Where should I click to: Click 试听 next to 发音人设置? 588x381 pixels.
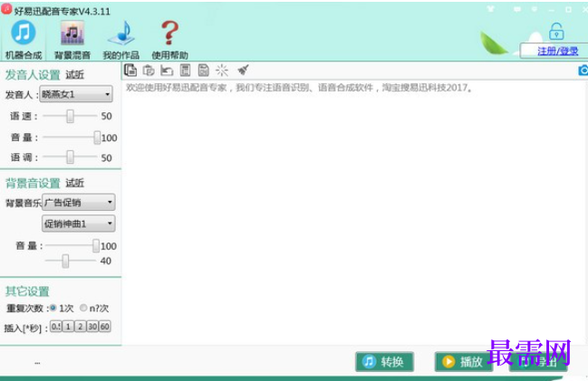74,74
